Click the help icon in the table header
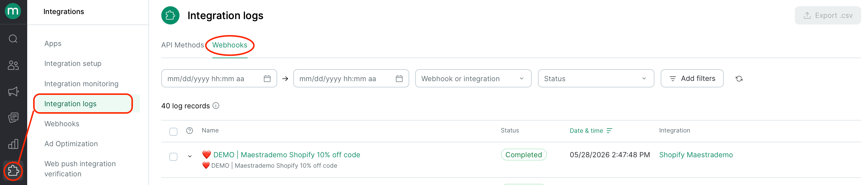 [x=189, y=130]
